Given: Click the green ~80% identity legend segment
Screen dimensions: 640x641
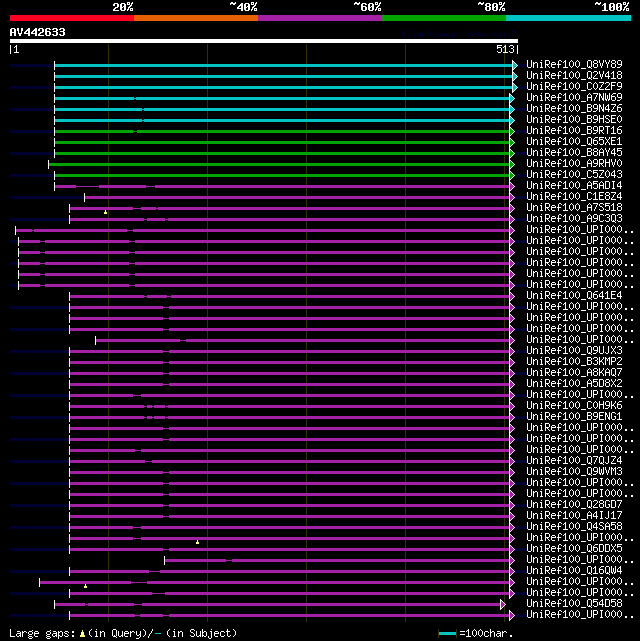Looking at the screenshot, I should [444, 18].
